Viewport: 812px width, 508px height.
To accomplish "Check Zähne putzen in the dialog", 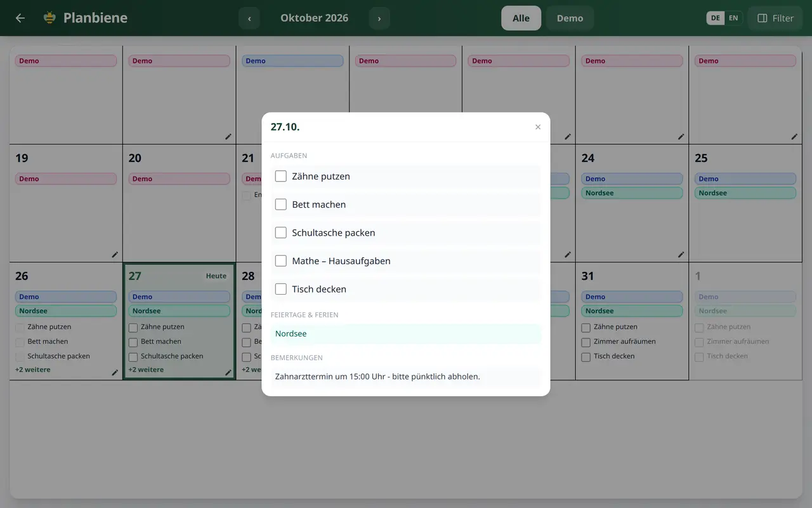I will (281, 176).
